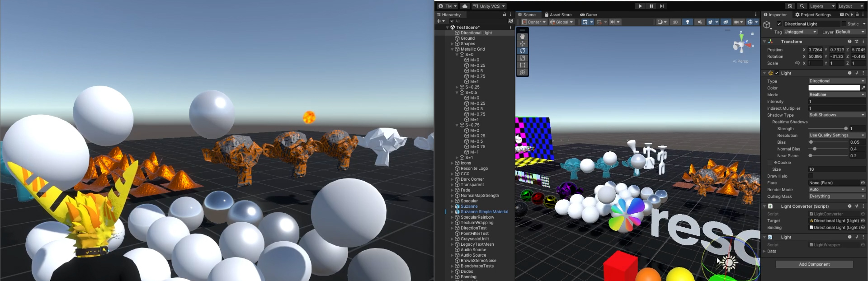Viewport: 868px width, 281px height.
Task: Lock the Hierarchy panel
Action: 505,14
